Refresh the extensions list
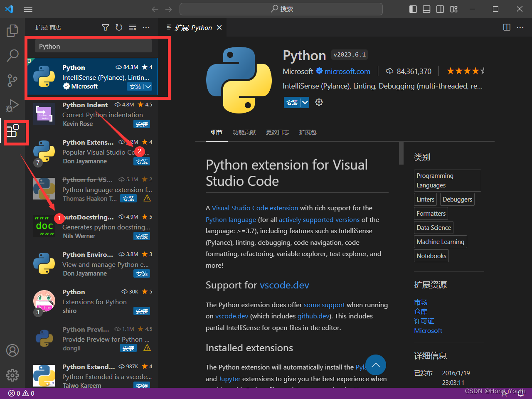The width and height of the screenshot is (532, 399). [119, 27]
